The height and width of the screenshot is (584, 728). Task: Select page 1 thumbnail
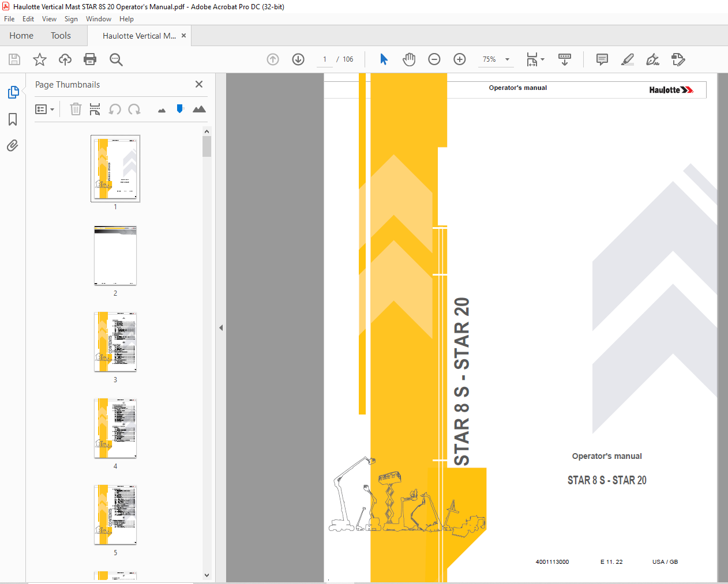coord(115,168)
